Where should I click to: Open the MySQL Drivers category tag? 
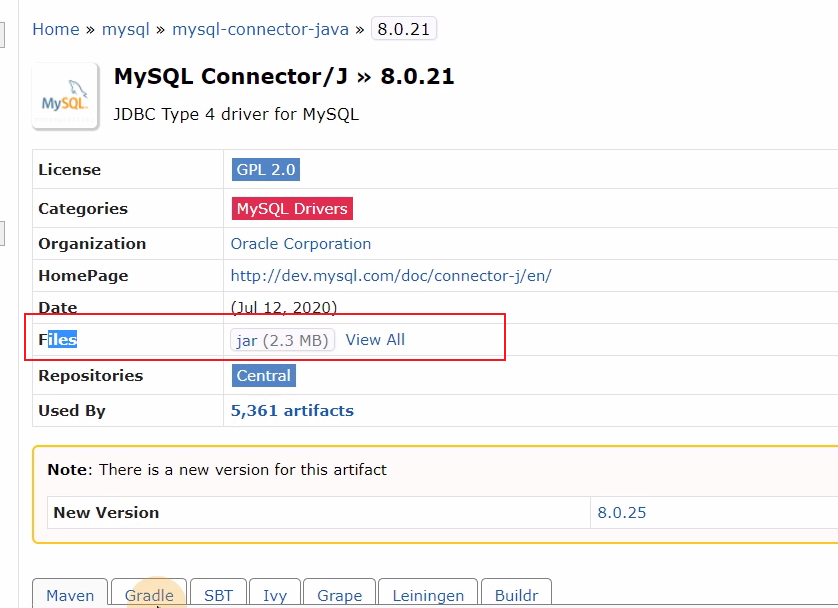[x=292, y=208]
